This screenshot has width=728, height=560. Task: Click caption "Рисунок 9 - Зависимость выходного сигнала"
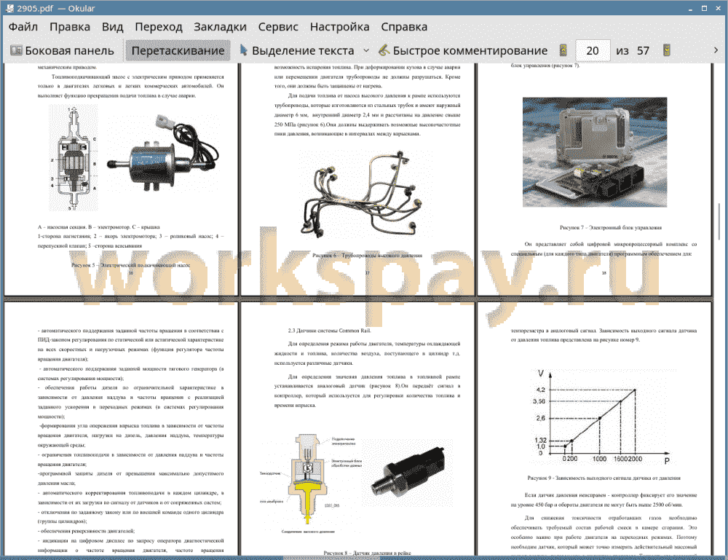pyautogui.click(x=604, y=478)
